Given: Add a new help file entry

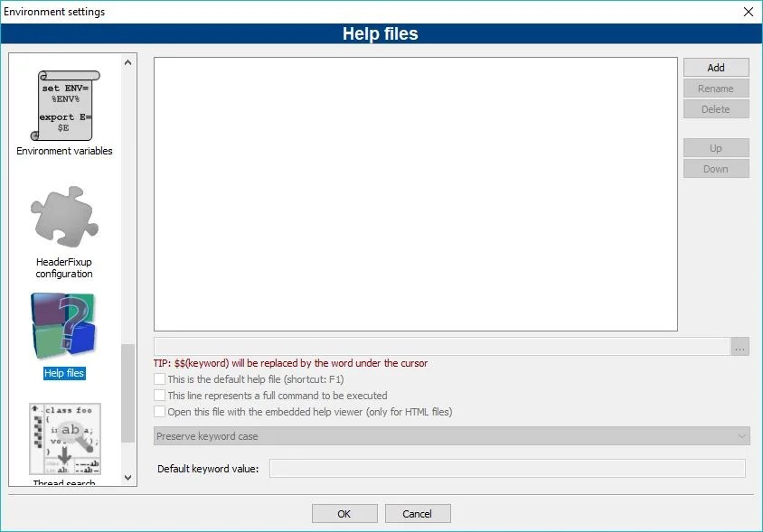Looking at the screenshot, I should (715, 67).
